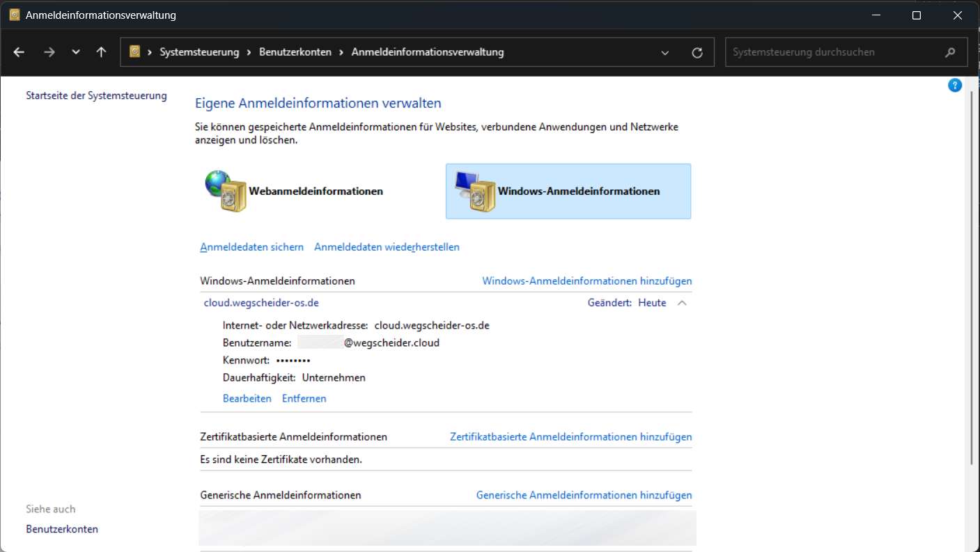The height and width of the screenshot is (552, 980).
Task: Open Startseite der Systemsteuerung link
Action: pyautogui.click(x=96, y=95)
